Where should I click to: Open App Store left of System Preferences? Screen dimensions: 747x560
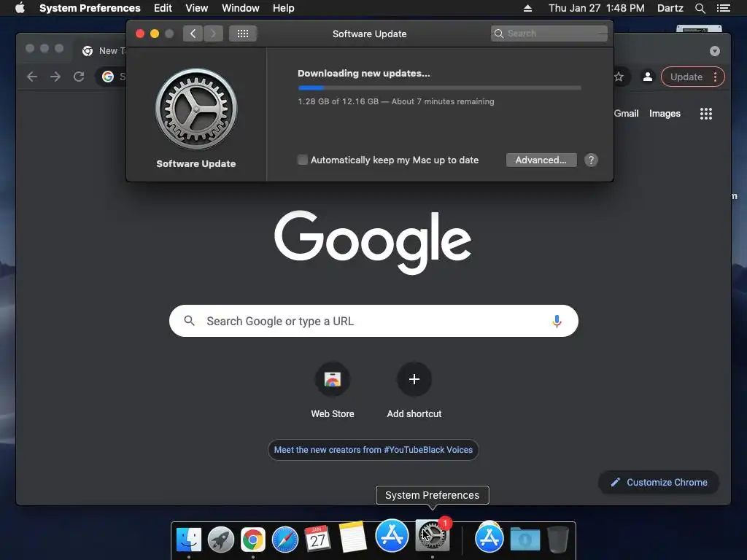tap(392, 535)
